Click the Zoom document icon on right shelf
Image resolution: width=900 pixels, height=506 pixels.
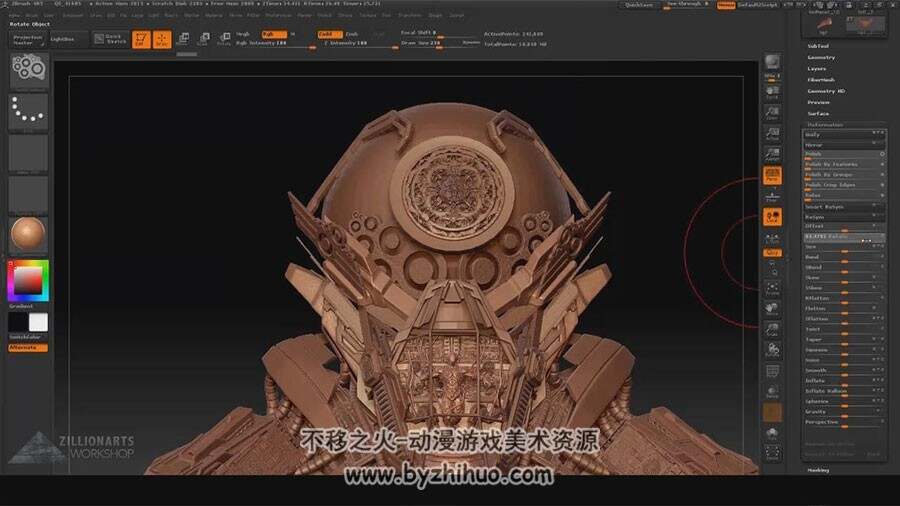pyautogui.click(x=772, y=112)
